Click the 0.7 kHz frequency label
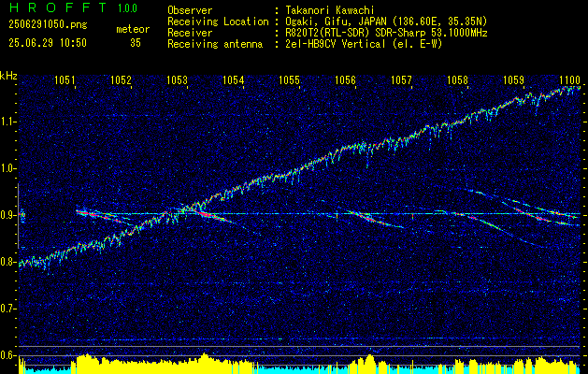The width and height of the screenshot is (588, 374). coord(7,309)
